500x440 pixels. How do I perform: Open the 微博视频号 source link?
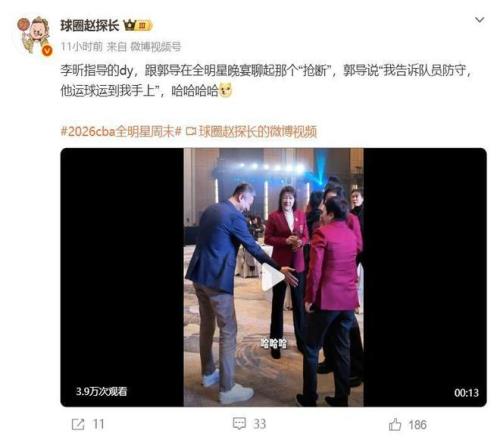(155, 47)
